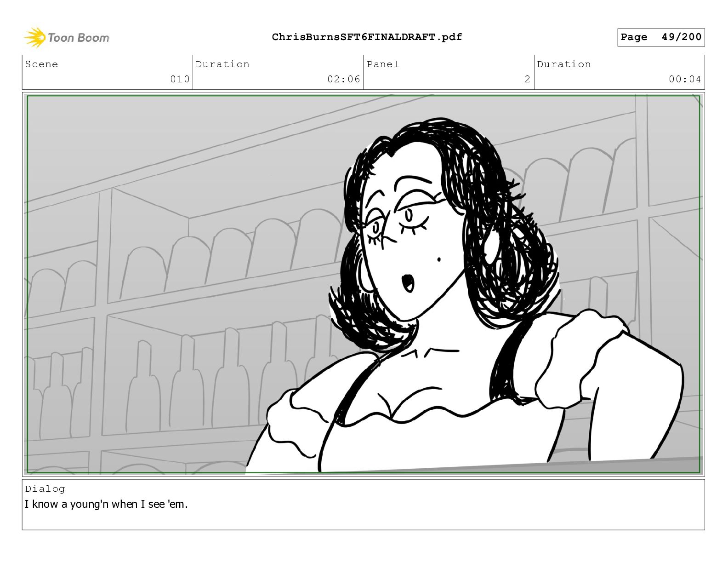
Task: Click the Duration label beside Panel
Action: point(564,64)
